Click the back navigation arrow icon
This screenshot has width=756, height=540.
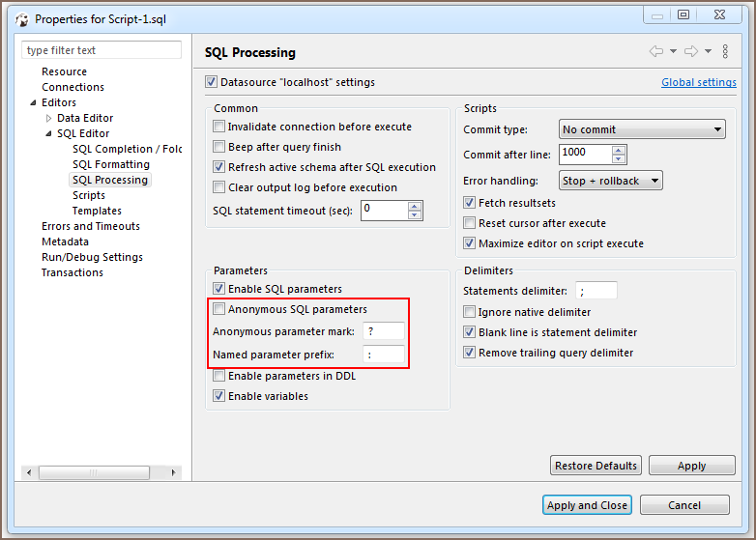click(x=656, y=51)
